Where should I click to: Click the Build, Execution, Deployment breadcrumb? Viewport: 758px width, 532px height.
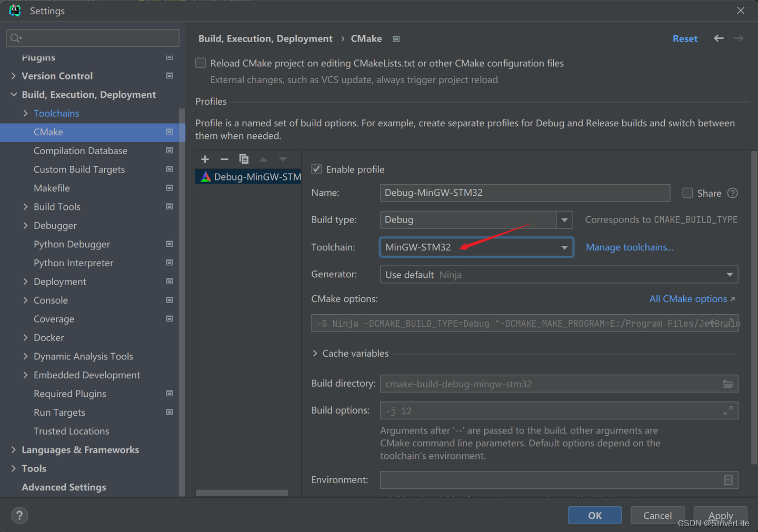click(x=265, y=38)
